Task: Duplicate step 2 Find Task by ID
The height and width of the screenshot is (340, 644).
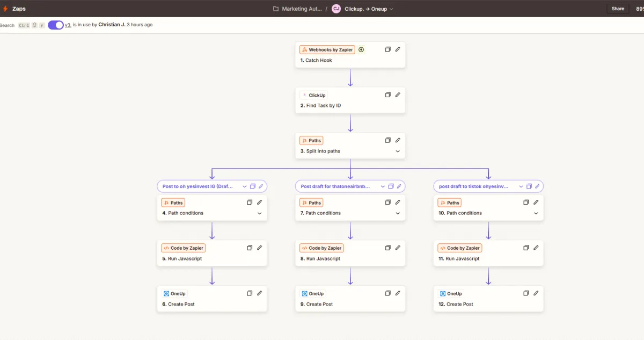Action: click(x=388, y=95)
